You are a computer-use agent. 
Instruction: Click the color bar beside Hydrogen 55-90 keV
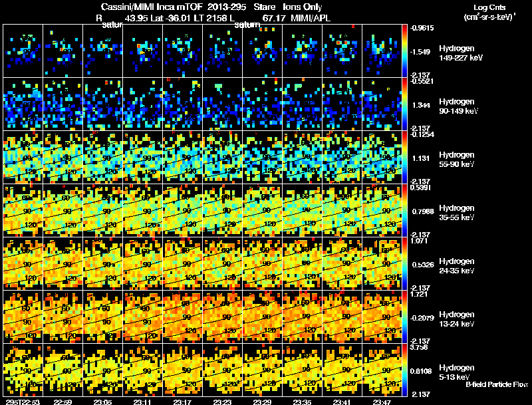[404, 157]
